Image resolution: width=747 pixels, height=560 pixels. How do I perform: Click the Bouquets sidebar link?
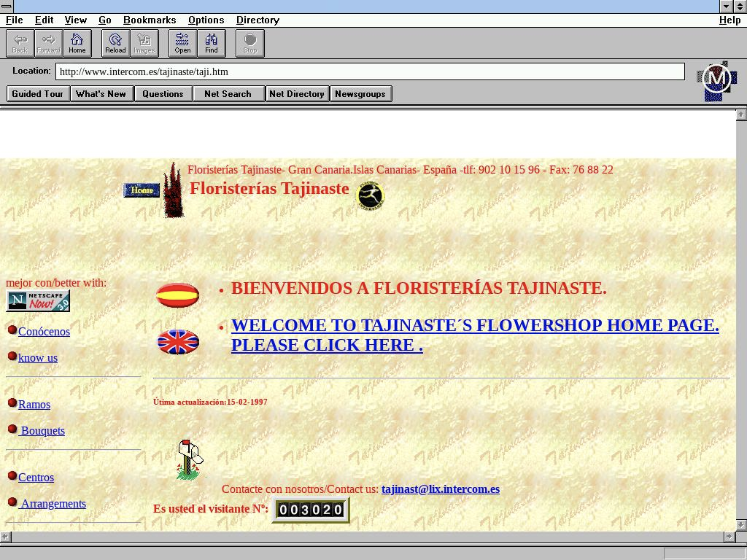pyautogui.click(x=43, y=431)
